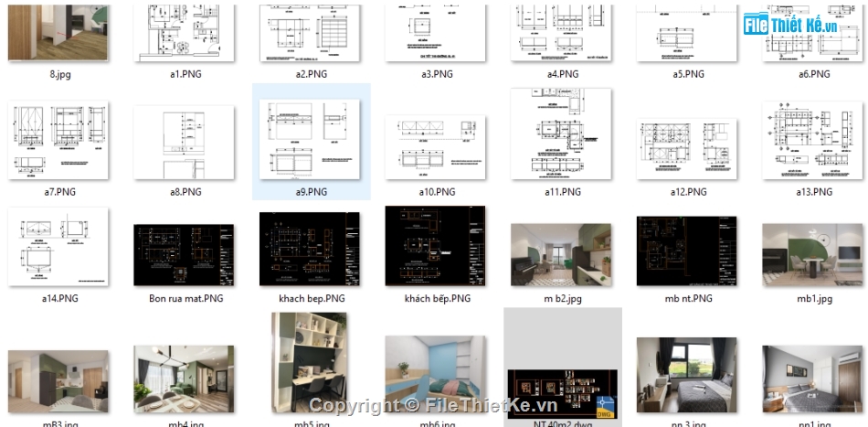This screenshot has height=427, width=868.
Task: Click the file name 'a13.PNG'
Action: [x=814, y=192]
